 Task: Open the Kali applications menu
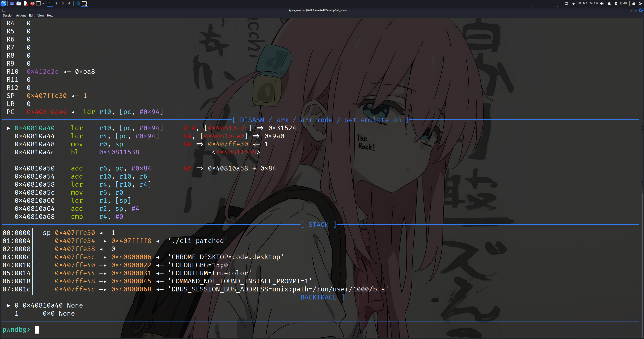coord(3,3)
